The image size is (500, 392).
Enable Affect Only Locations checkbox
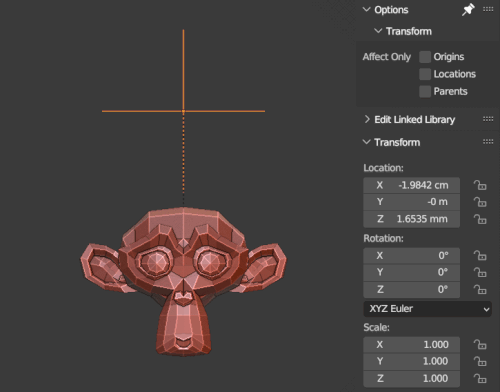tap(425, 74)
